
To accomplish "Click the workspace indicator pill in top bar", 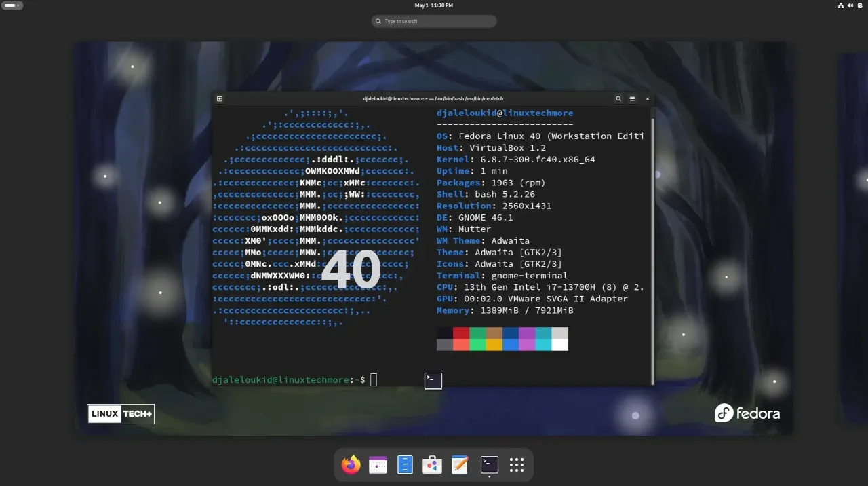I will (x=12, y=5).
